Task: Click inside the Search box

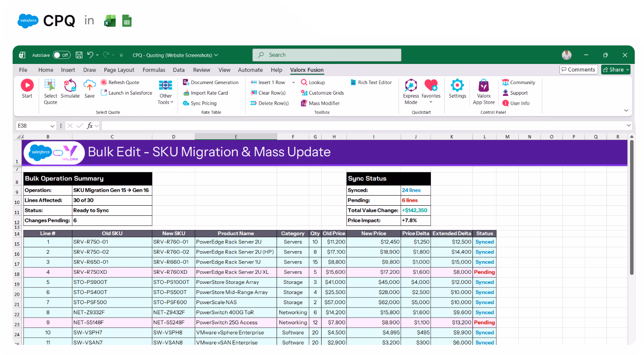Action: [327, 55]
